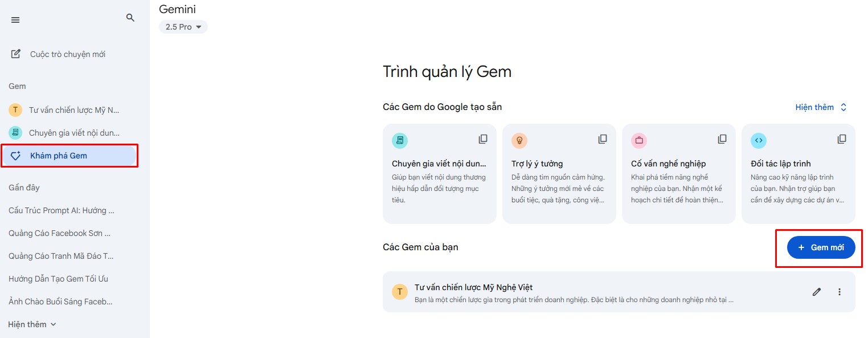
Task: Click the search magnifier icon
Action: [130, 18]
